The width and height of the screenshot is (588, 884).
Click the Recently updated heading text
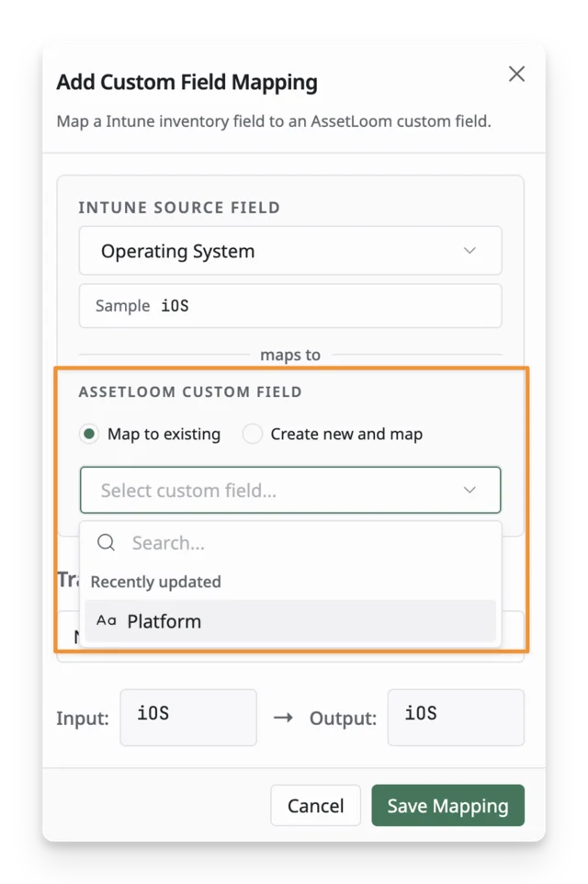(x=155, y=582)
